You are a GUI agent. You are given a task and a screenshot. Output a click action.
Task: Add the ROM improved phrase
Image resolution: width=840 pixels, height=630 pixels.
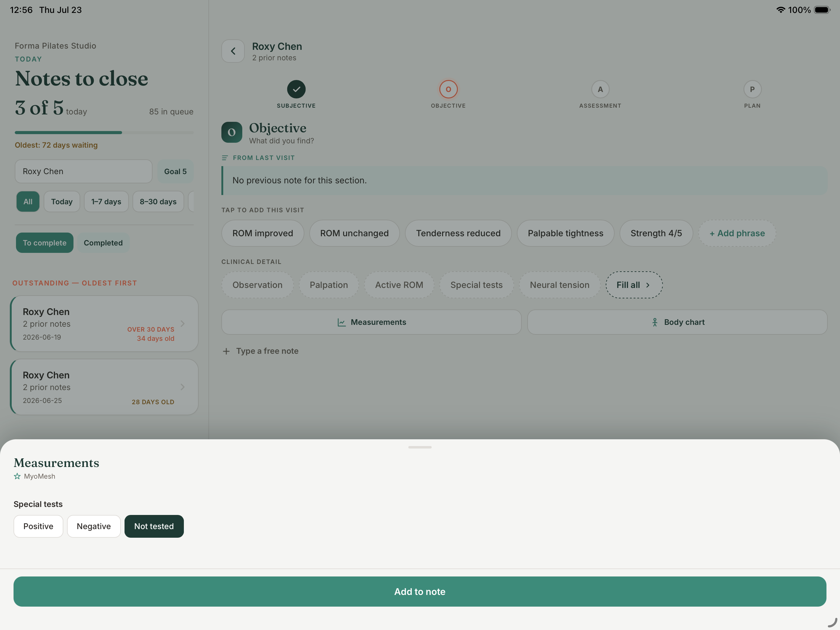(263, 233)
